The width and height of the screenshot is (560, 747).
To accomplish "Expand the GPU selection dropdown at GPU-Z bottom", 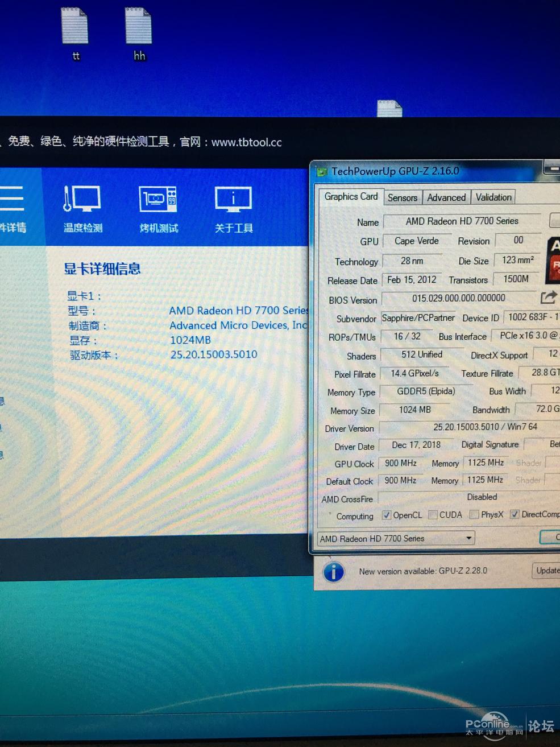I will point(396,538).
